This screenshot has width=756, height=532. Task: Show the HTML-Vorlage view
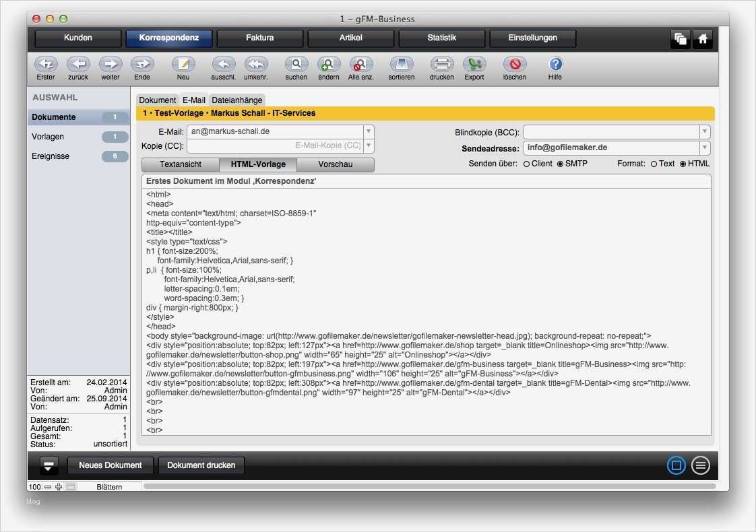tap(258, 164)
